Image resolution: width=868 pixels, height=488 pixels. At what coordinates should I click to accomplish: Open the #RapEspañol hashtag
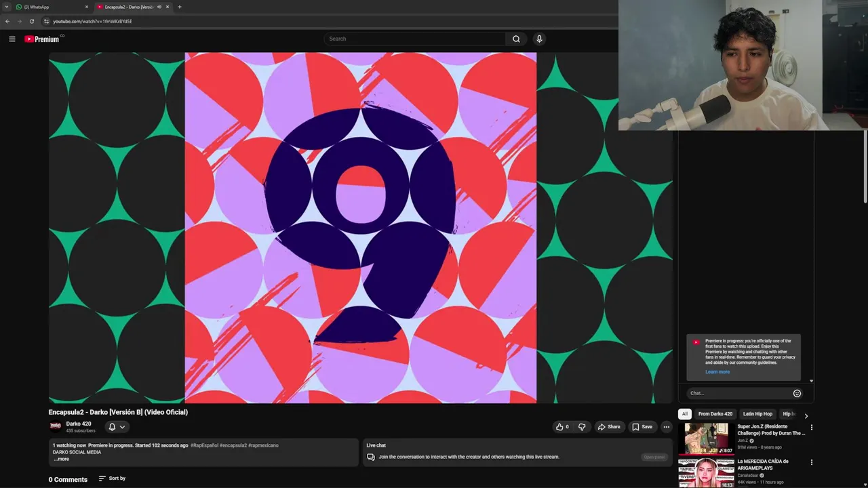click(x=204, y=445)
